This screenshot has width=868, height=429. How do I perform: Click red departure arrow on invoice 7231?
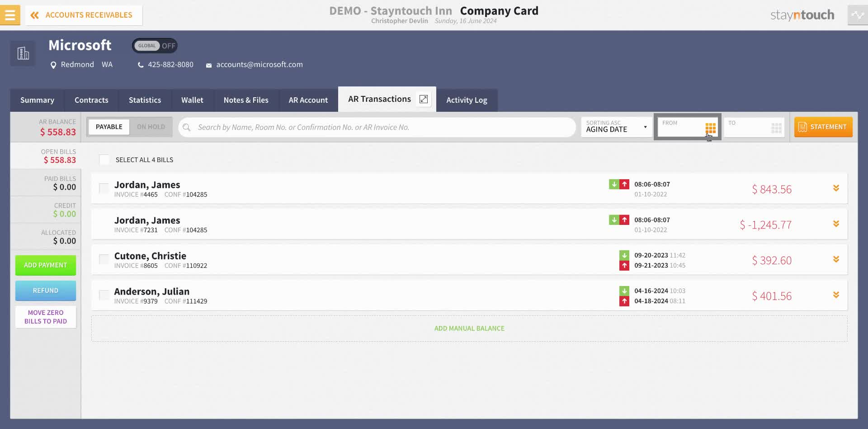[x=624, y=220]
